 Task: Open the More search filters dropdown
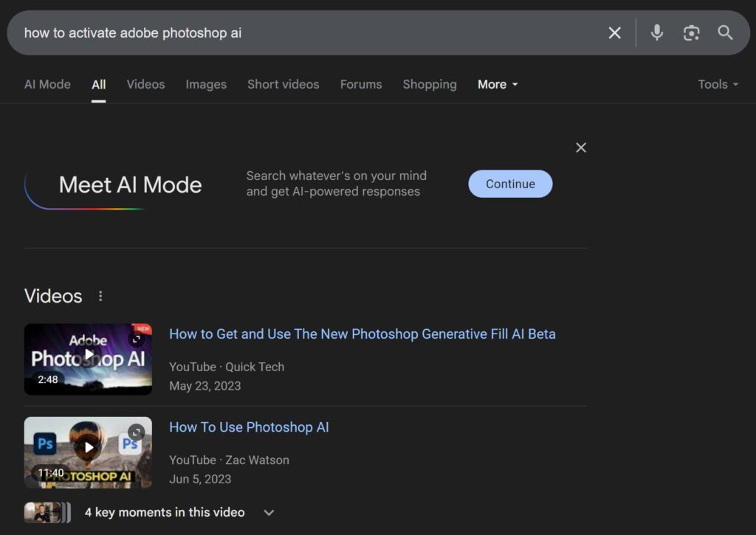(498, 84)
